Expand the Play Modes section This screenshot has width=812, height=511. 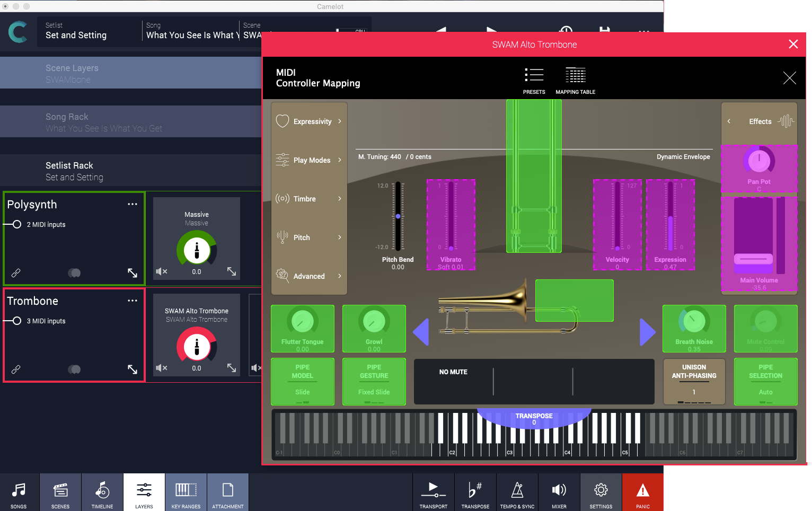click(309, 160)
